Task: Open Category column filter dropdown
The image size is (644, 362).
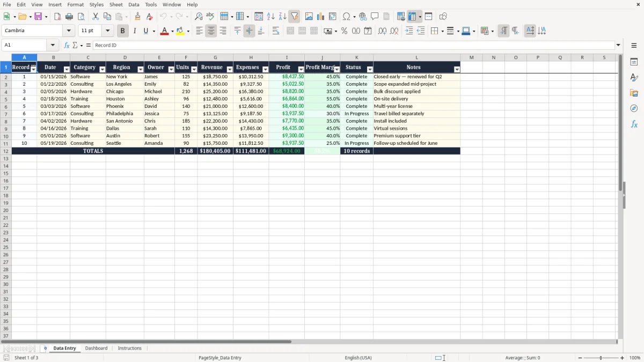Action: point(102,70)
